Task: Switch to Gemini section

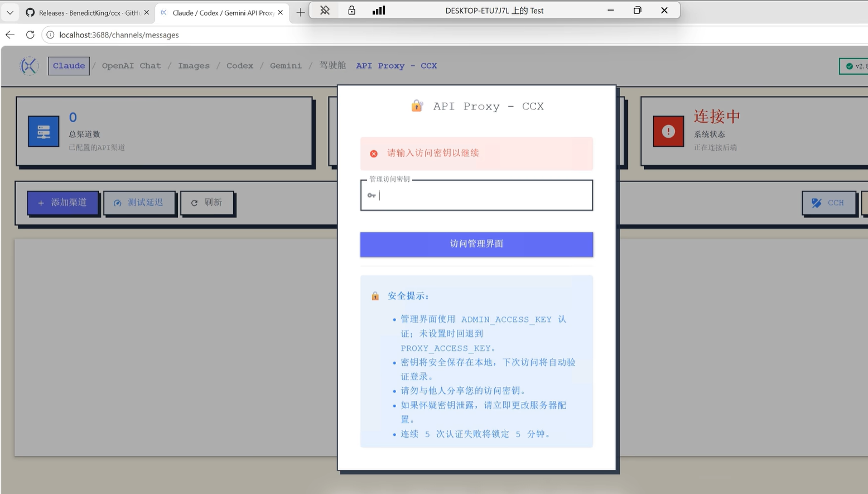Action: click(x=286, y=66)
